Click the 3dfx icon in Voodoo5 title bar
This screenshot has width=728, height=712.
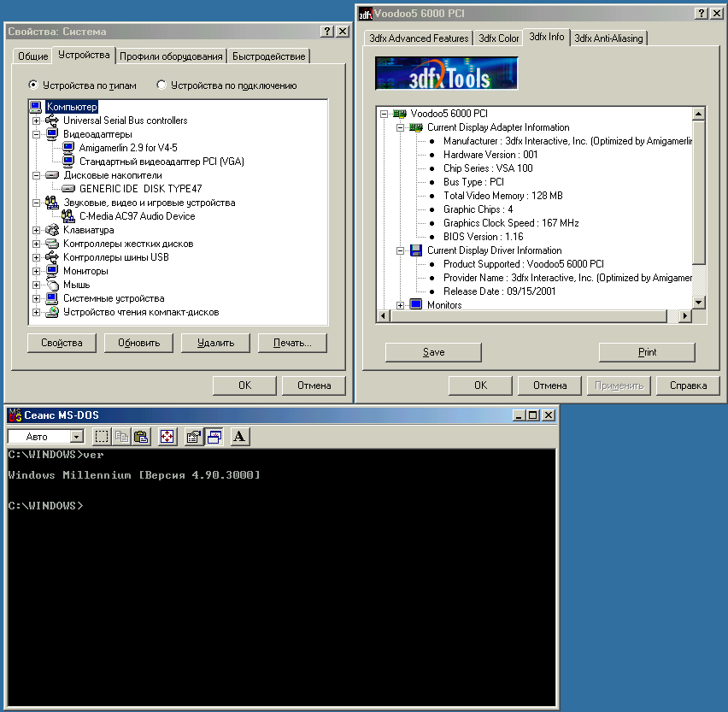click(366, 14)
